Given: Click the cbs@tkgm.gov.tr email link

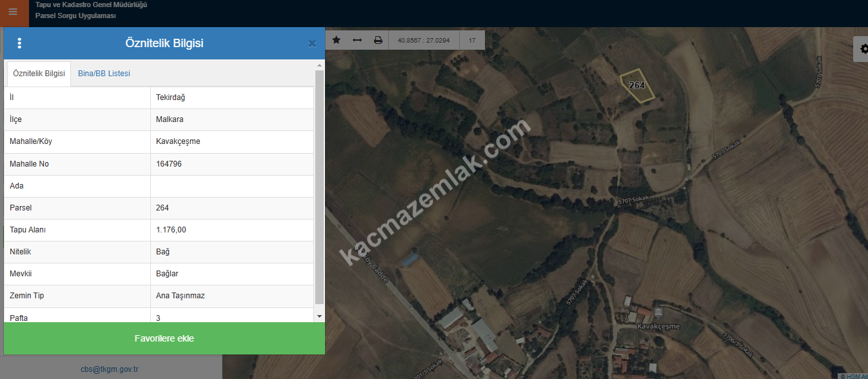Looking at the screenshot, I should click(110, 369).
